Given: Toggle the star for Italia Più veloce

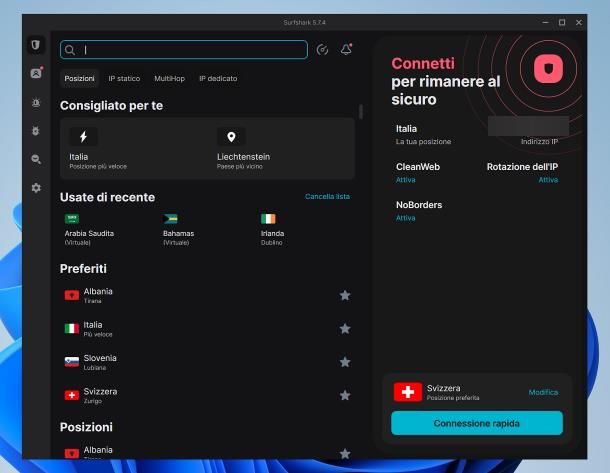Looking at the screenshot, I should (345, 329).
